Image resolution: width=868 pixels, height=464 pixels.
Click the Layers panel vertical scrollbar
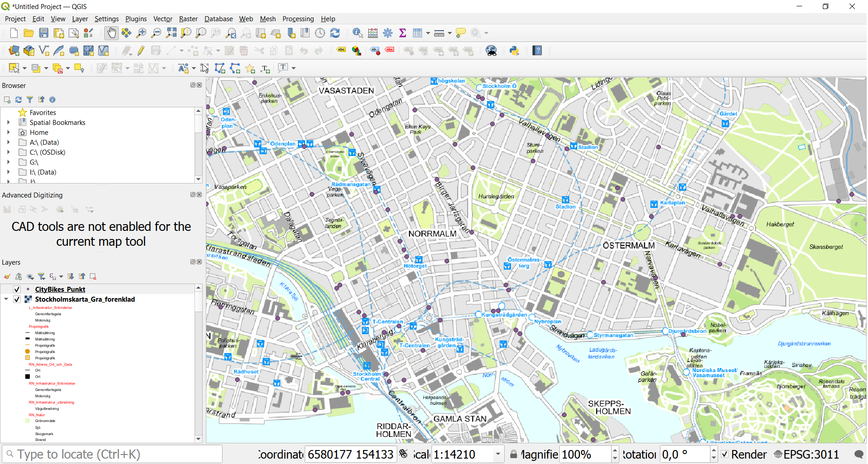pos(198,363)
